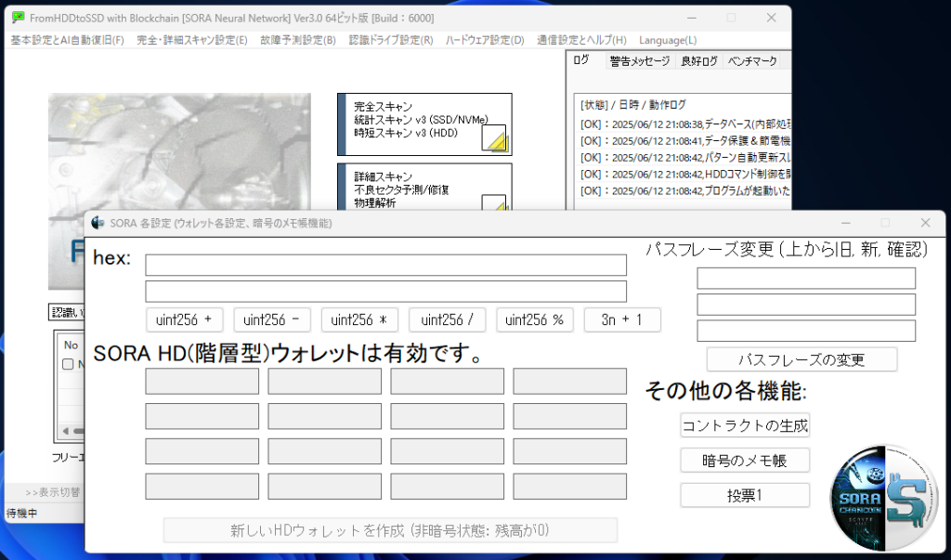Click the drive list's left scroll arrow

(x=66, y=431)
